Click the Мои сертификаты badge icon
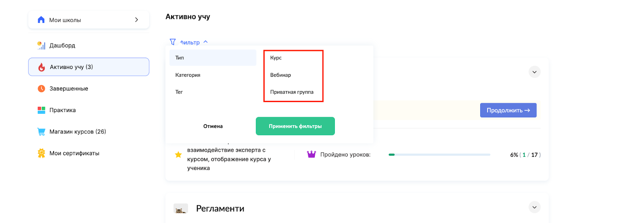The width and height of the screenshot is (644, 223). coord(41,153)
